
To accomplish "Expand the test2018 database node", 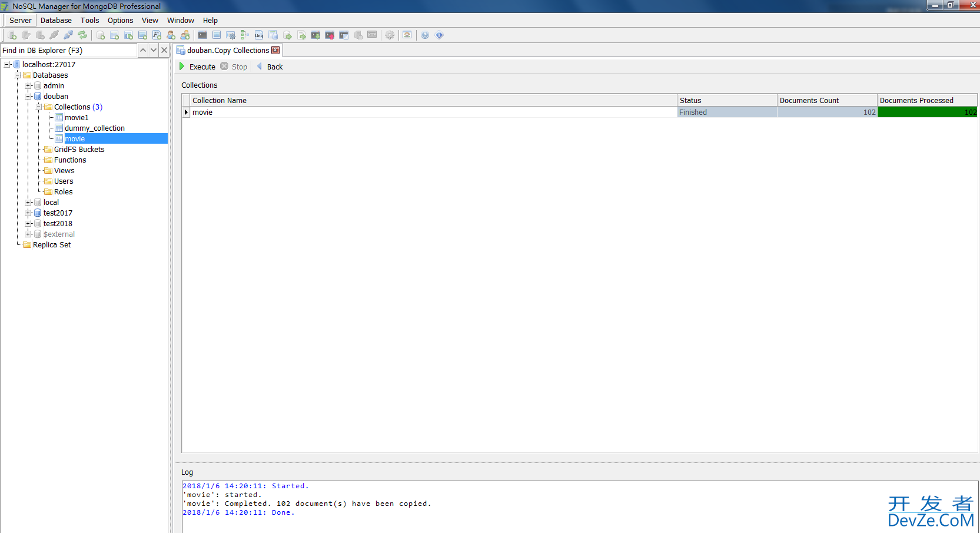I will [x=28, y=224].
